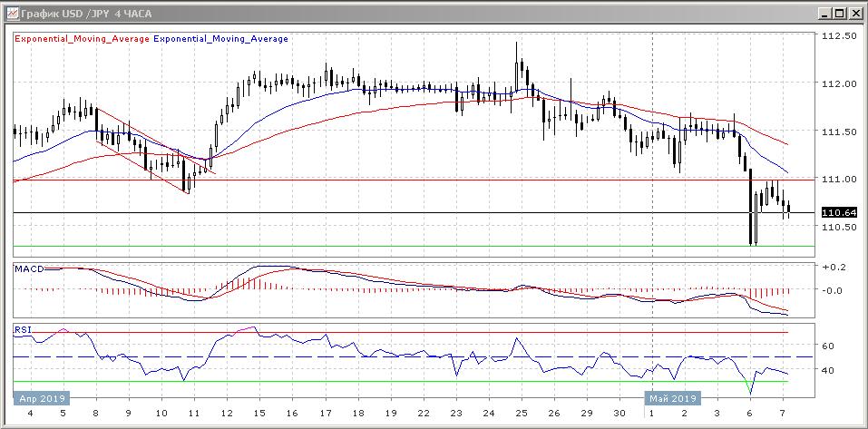Viewport: 868px width, 429px height.
Task: Click the +0.2 MACD scale label
Action: (x=833, y=268)
